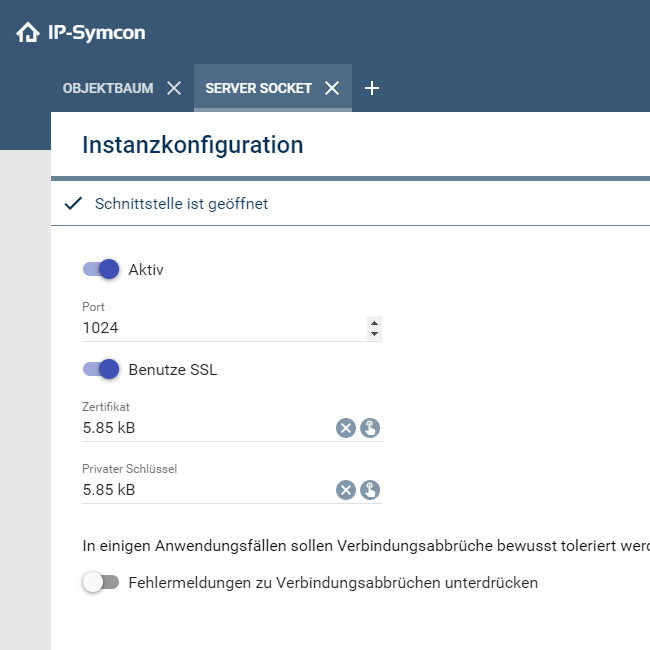Switch to the Objektbaum tab
650x650 pixels.
click(x=108, y=88)
